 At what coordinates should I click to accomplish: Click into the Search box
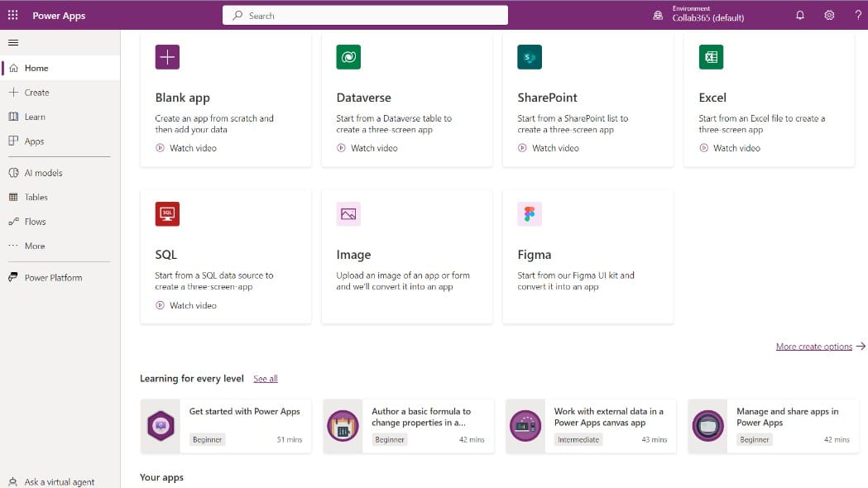point(365,16)
